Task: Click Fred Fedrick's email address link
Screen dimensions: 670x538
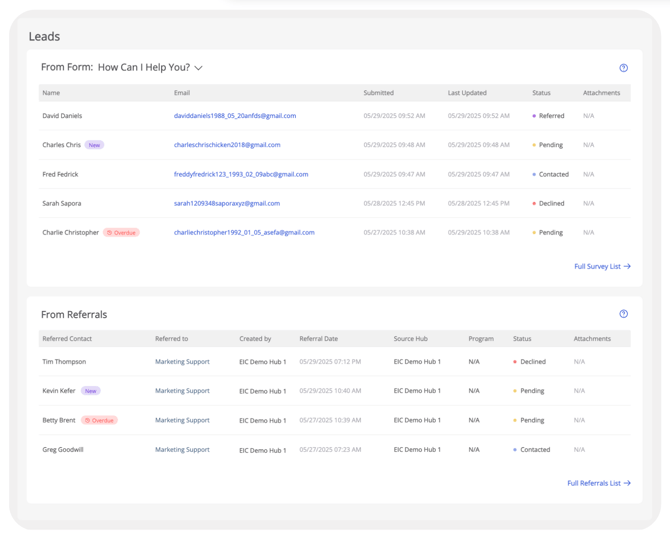Action: (x=241, y=174)
